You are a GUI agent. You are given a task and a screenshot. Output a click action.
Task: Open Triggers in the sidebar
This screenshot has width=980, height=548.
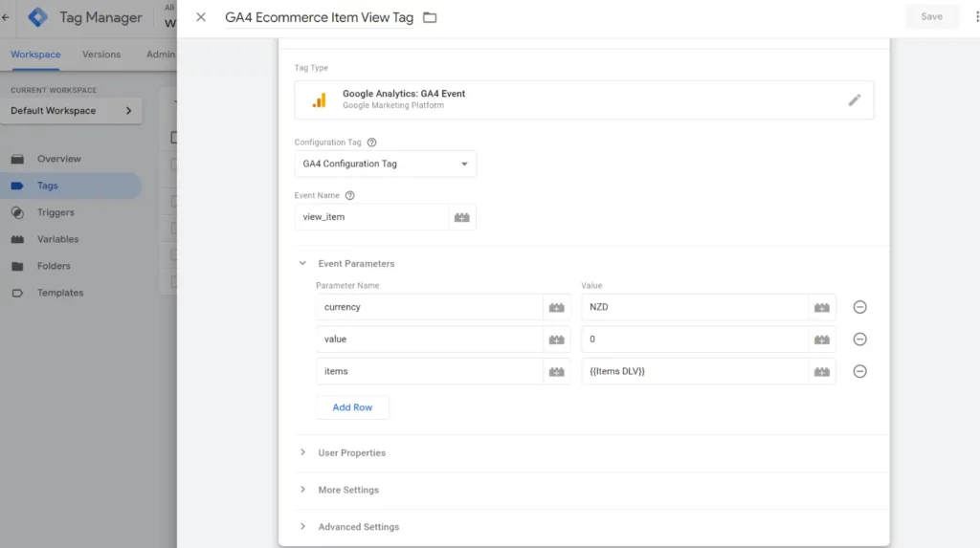tap(56, 212)
